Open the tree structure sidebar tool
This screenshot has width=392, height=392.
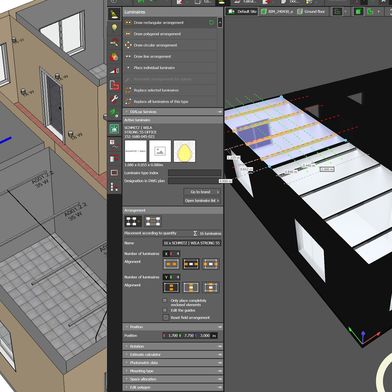point(114,187)
